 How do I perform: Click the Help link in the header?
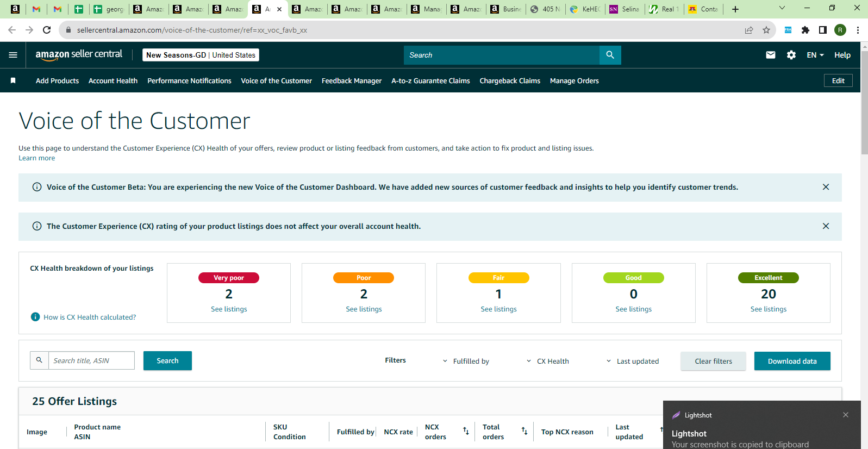842,55
